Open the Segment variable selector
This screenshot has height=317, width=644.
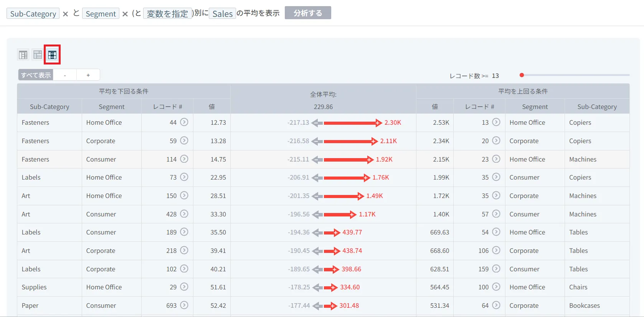coord(101,13)
